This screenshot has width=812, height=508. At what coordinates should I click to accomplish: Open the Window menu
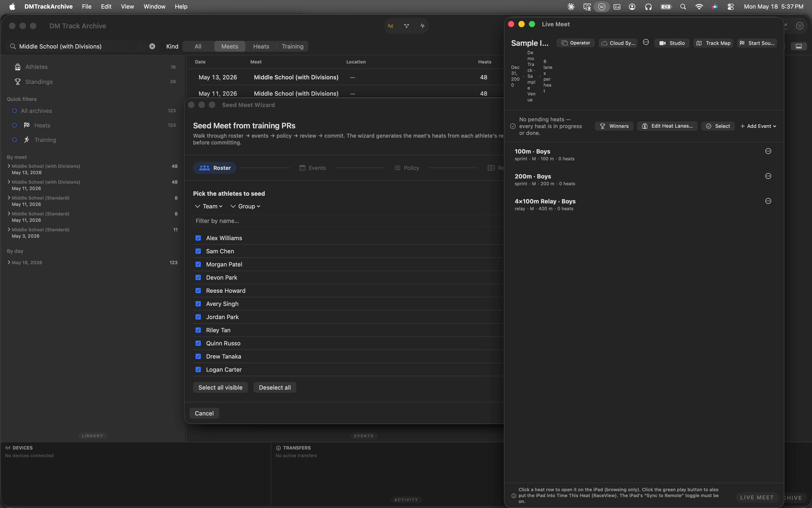pos(154,7)
